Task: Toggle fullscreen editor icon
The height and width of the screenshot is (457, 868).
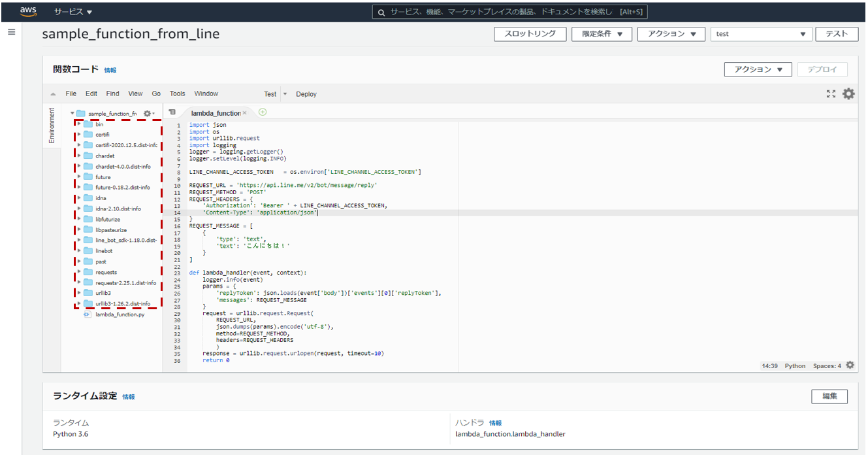Action: [831, 93]
